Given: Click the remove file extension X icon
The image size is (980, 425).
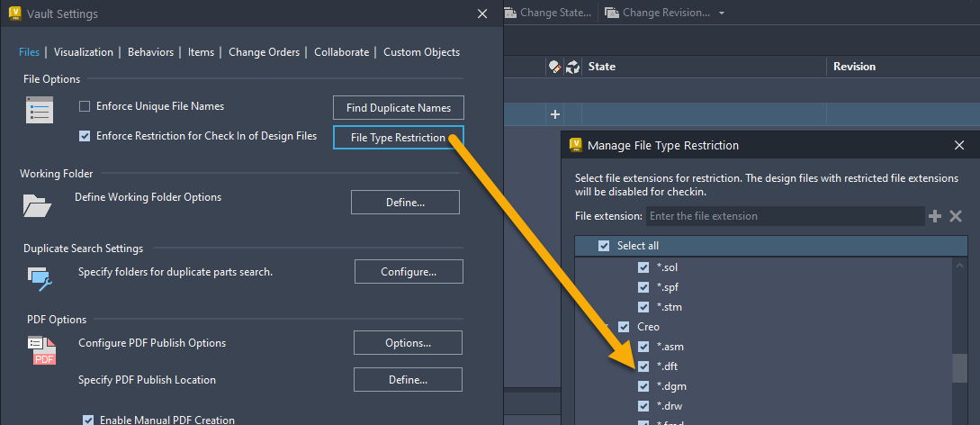Looking at the screenshot, I should click(x=956, y=216).
